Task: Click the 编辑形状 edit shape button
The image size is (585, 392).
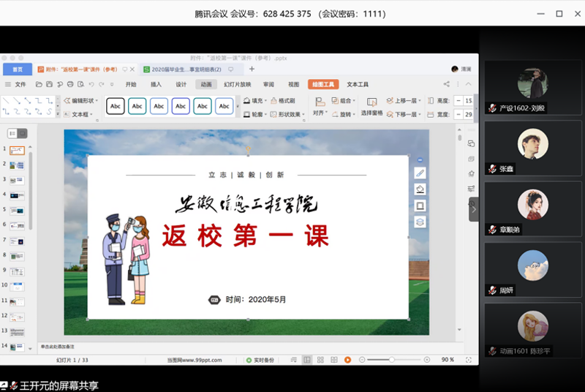Action: (x=79, y=101)
